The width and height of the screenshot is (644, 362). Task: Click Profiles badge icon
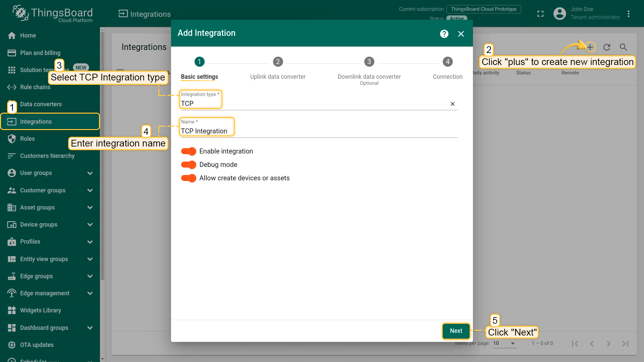coord(12,242)
